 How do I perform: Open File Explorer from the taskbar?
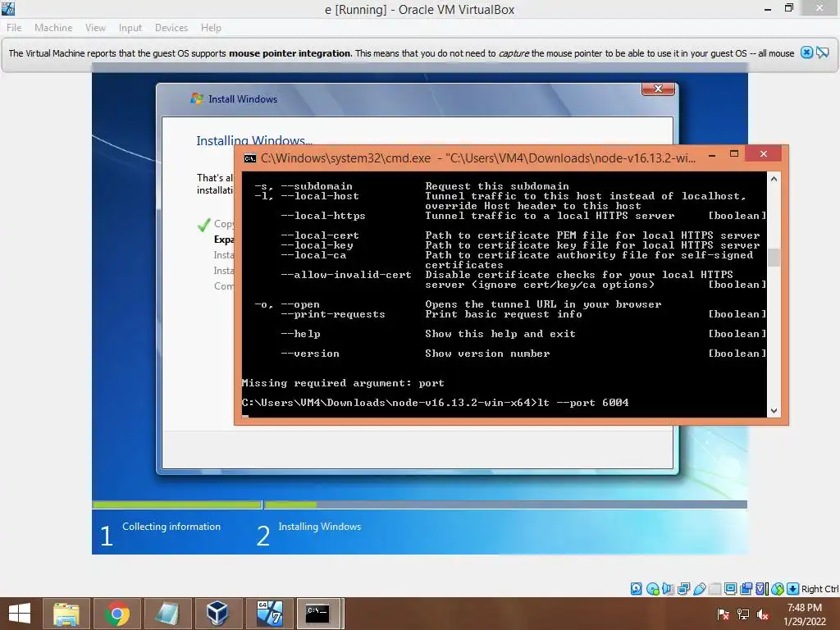(66, 614)
